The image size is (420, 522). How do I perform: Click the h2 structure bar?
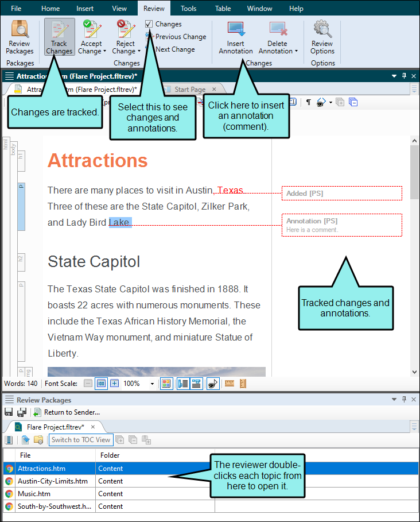point(21,262)
